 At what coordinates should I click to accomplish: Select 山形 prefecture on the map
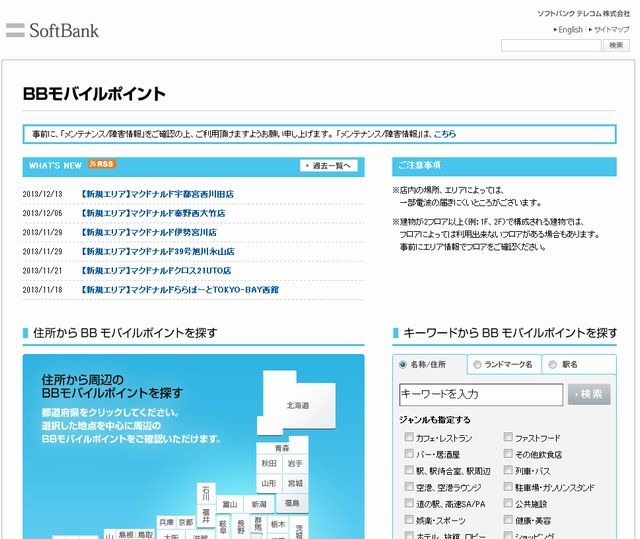point(269,484)
